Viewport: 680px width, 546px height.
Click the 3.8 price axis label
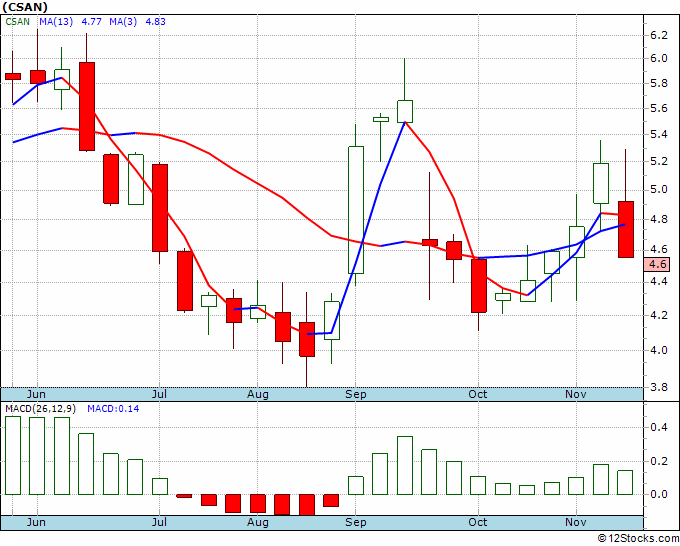[x=658, y=387]
